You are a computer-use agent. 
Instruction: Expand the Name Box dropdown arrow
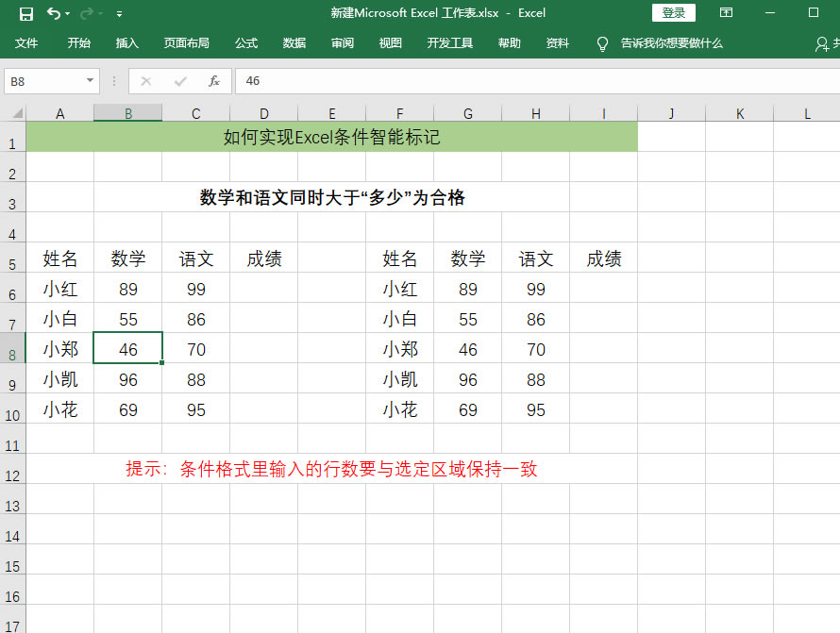coord(91,81)
